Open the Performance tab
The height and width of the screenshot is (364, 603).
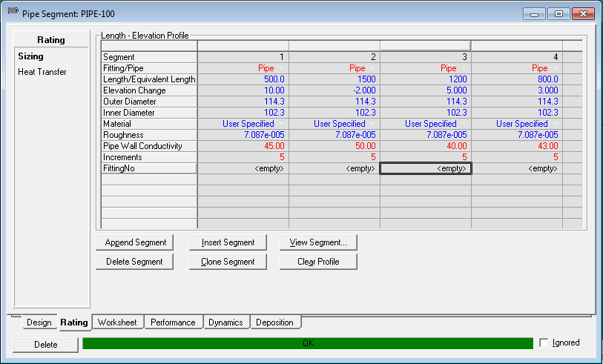(x=173, y=322)
